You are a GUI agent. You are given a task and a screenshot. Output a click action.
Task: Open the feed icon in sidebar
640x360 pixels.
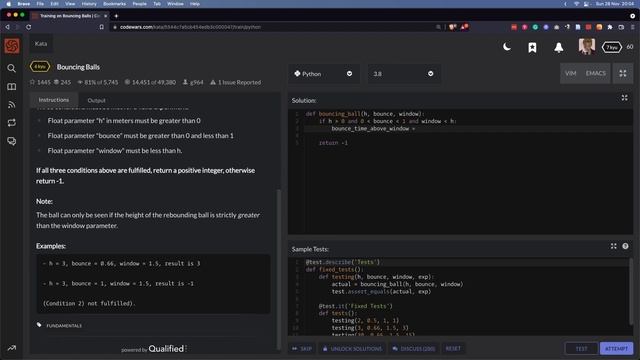pos(11,105)
